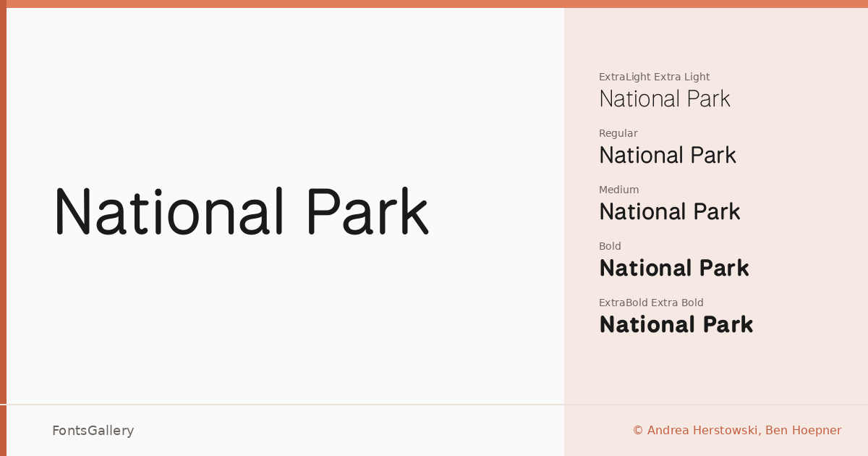868x456 pixels.
Task: Click the ExtraLight National Park sample
Action: [x=665, y=98]
